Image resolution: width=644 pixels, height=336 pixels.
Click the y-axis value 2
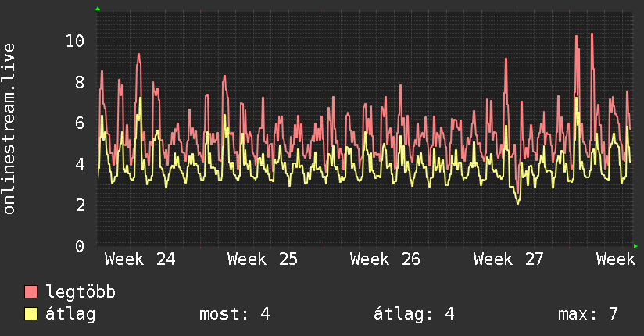pyautogui.click(x=80, y=205)
